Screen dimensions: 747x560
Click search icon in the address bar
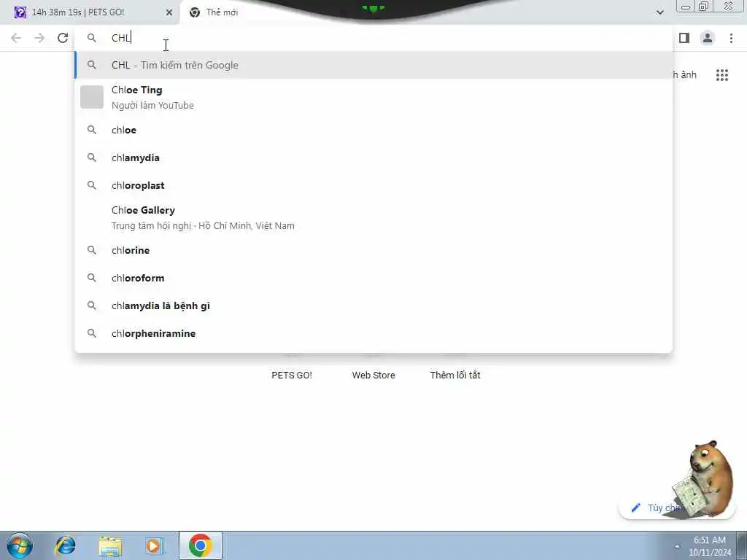pos(91,38)
